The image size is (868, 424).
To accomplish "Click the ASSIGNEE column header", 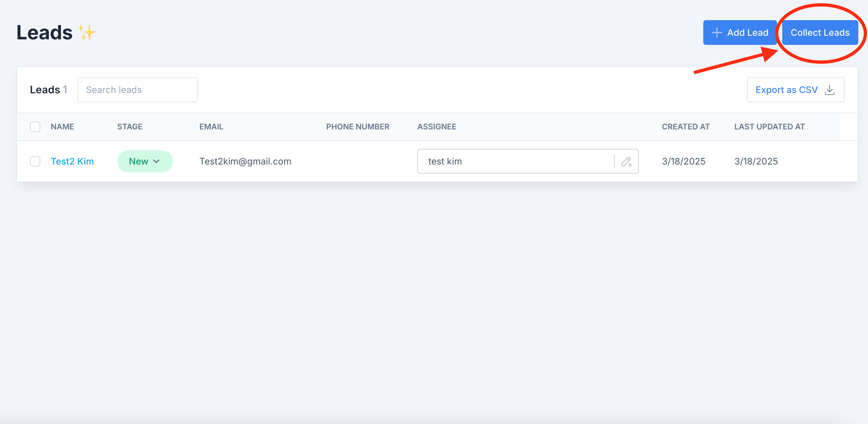I will tap(437, 127).
